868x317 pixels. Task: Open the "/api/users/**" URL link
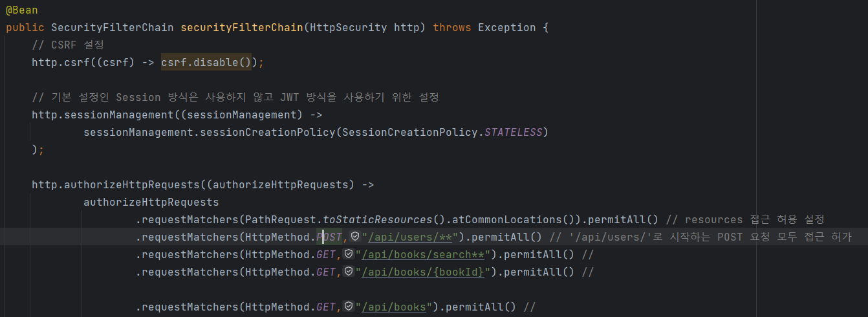[410, 237]
